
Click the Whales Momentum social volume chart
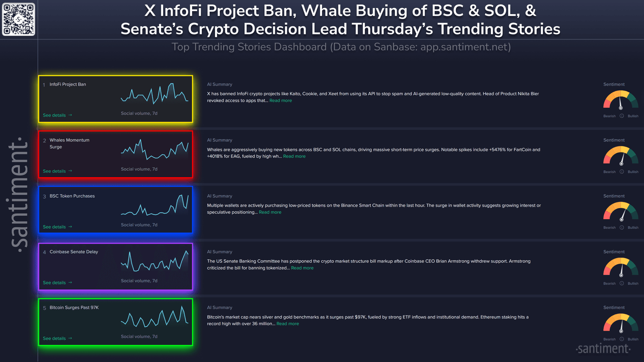154,150
